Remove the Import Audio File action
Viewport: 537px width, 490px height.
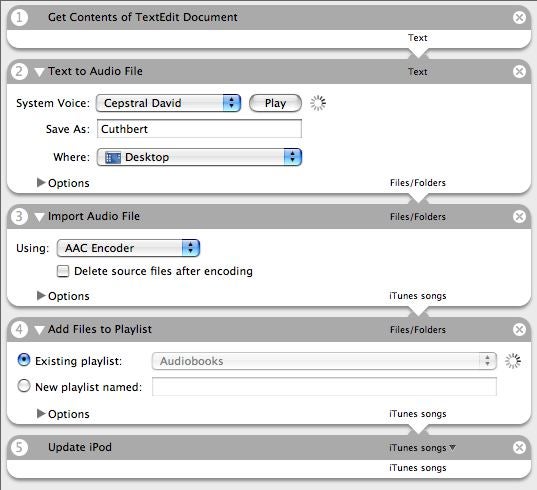[x=519, y=216]
